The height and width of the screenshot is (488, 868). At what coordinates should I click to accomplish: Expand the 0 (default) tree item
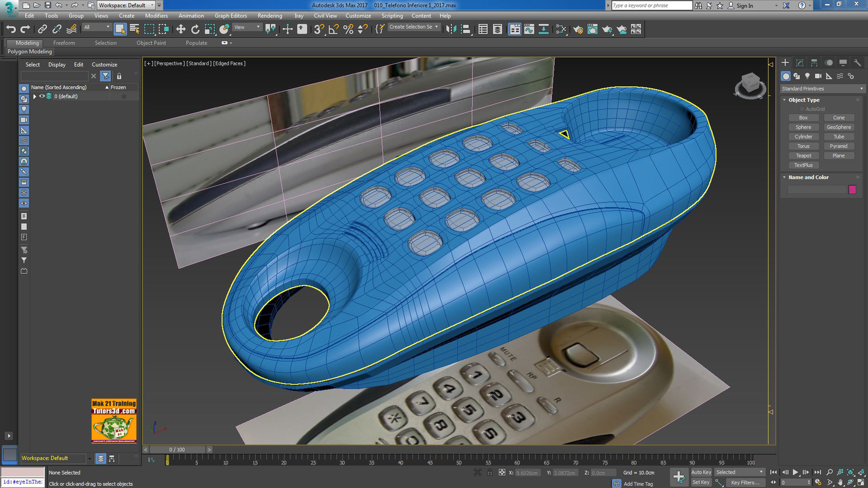pyautogui.click(x=35, y=96)
